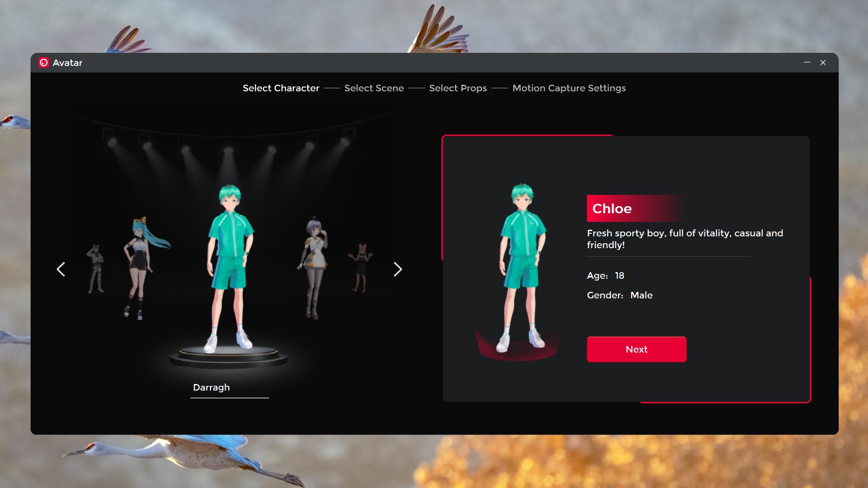Close the Avatar window
Screen dimensions: 868x488
tap(823, 62)
